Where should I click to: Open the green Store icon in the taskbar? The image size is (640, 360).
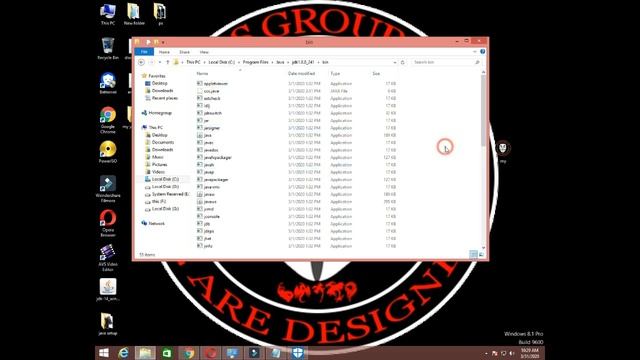167,353
